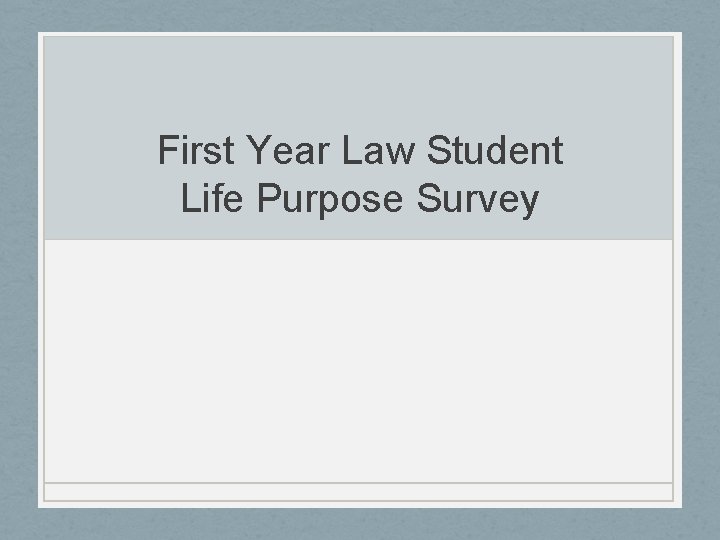Click gray banner space right of "Survey"
720x540 pixels.
click(x=610, y=199)
